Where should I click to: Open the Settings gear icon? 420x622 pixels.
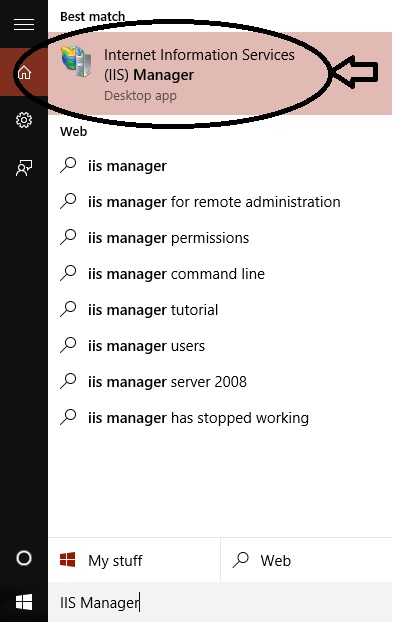[x=24, y=120]
